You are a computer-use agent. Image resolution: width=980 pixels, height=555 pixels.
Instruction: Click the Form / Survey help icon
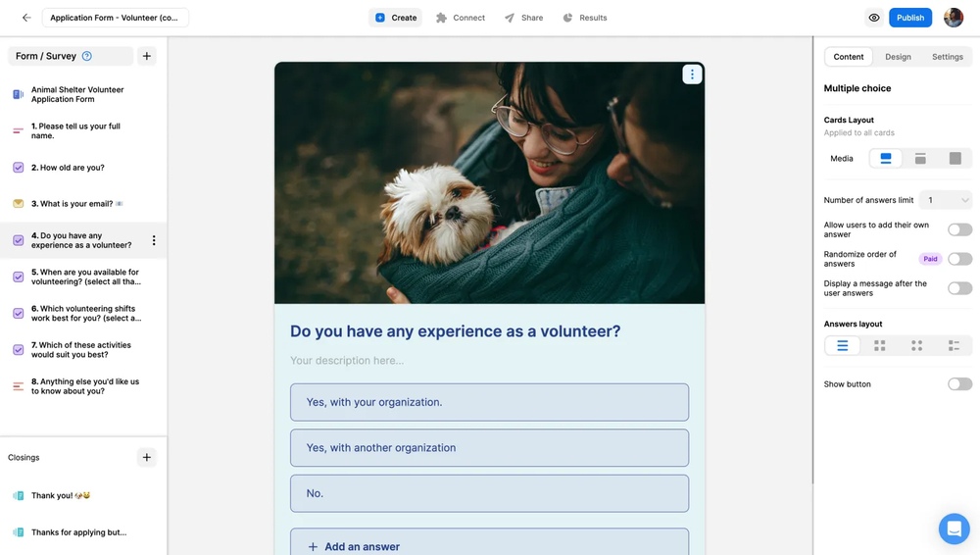point(87,57)
